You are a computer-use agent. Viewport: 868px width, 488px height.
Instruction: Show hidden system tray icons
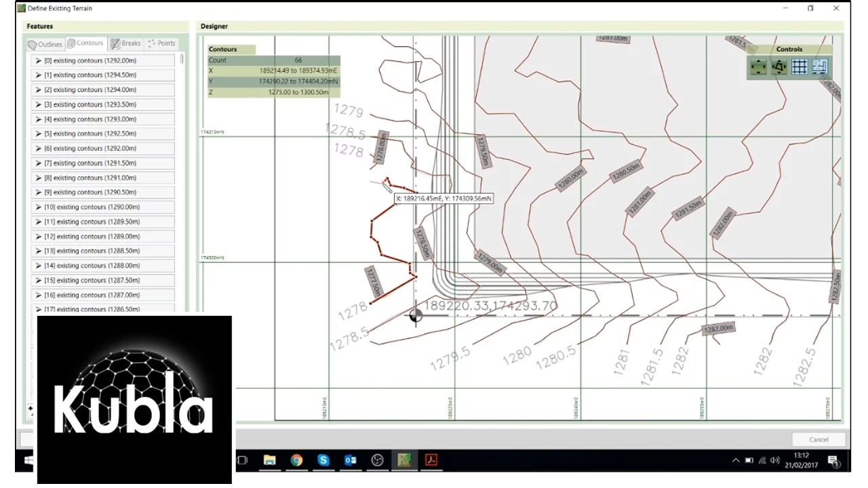(x=736, y=460)
